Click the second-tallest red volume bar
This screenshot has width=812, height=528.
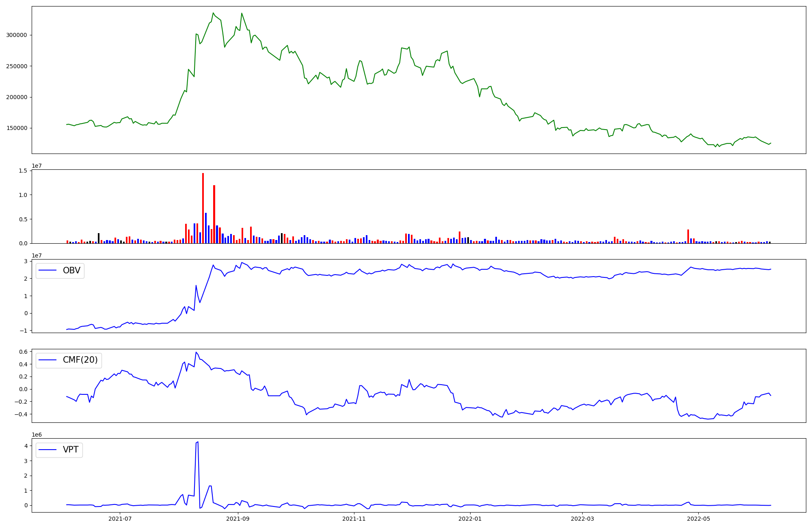[x=214, y=214]
